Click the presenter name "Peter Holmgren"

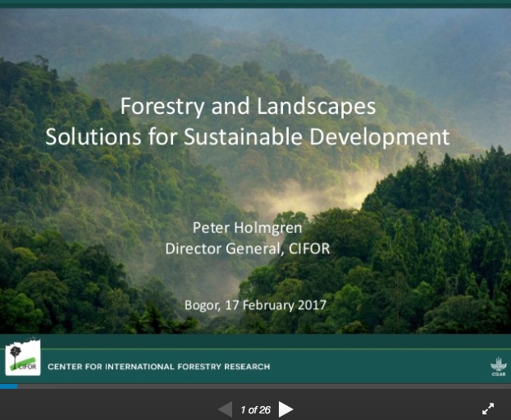tap(248, 226)
